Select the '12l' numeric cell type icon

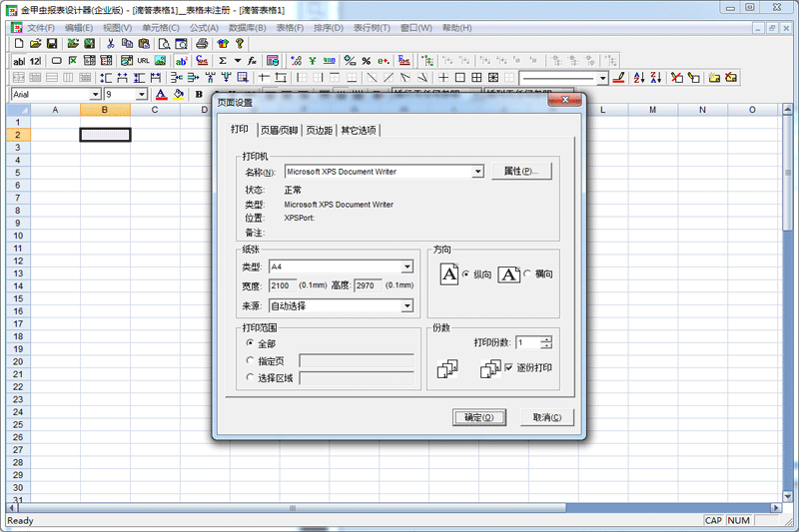35,61
